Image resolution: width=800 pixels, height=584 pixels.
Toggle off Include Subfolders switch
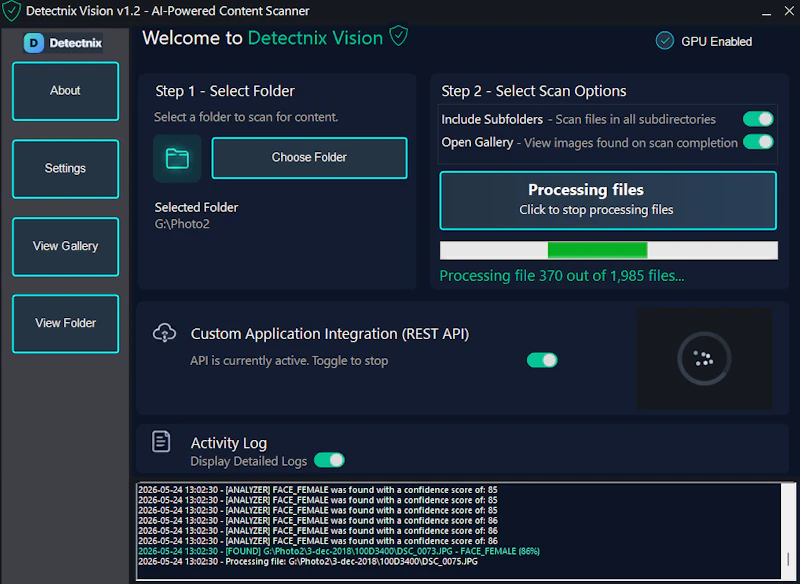point(758,119)
